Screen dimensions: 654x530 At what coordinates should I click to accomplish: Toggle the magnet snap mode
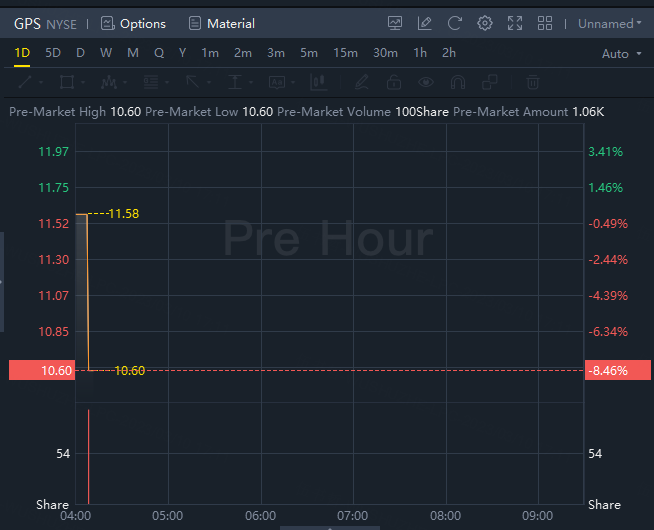(458, 82)
